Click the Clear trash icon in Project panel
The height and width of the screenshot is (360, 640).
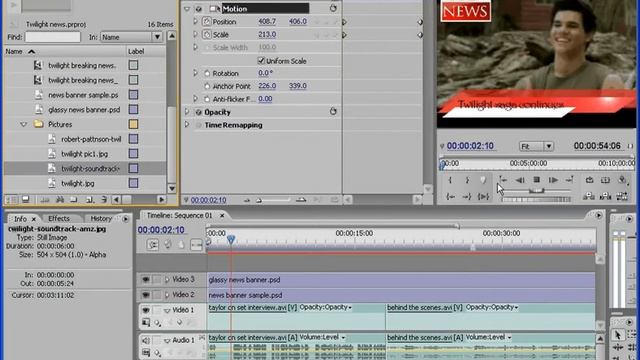point(104,200)
